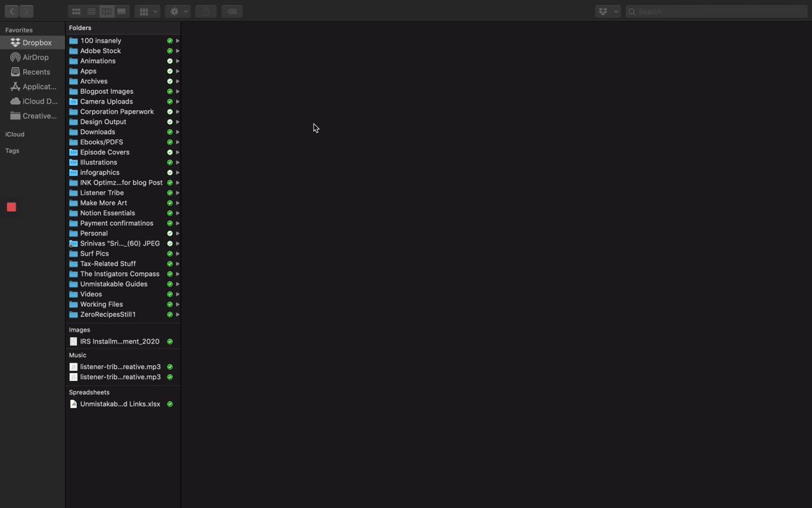Click sync checkmark for IRS Installm...ment_2020

point(170,341)
